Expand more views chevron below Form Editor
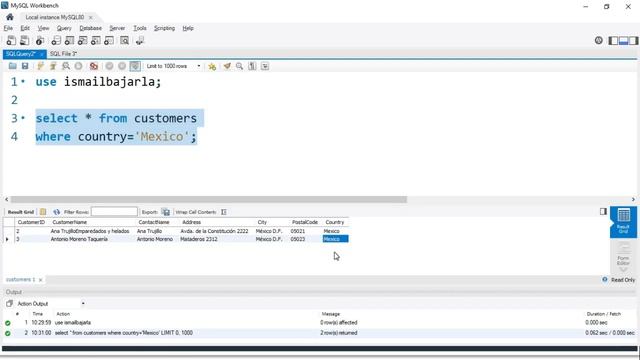This screenshot has height=360, width=640. coord(623,270)
